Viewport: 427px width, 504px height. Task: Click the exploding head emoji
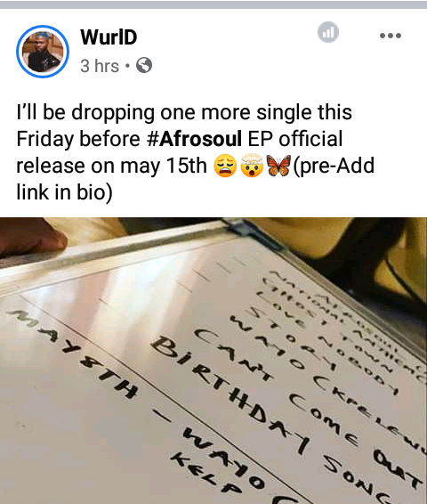click(x=252, y=166)
